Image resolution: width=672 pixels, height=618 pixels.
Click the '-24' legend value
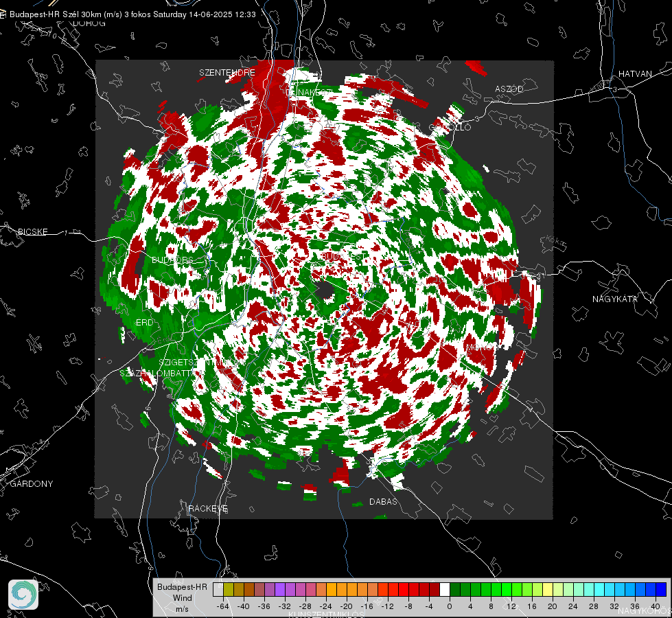click(x=326, y=606)
